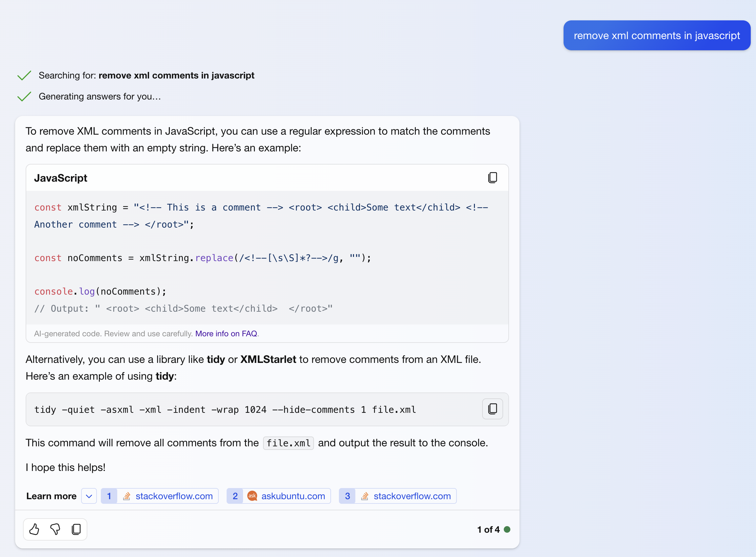This screenshot has width=756, height=557.
Task: Click the user message bubble
Action: [x=656, y=35]
